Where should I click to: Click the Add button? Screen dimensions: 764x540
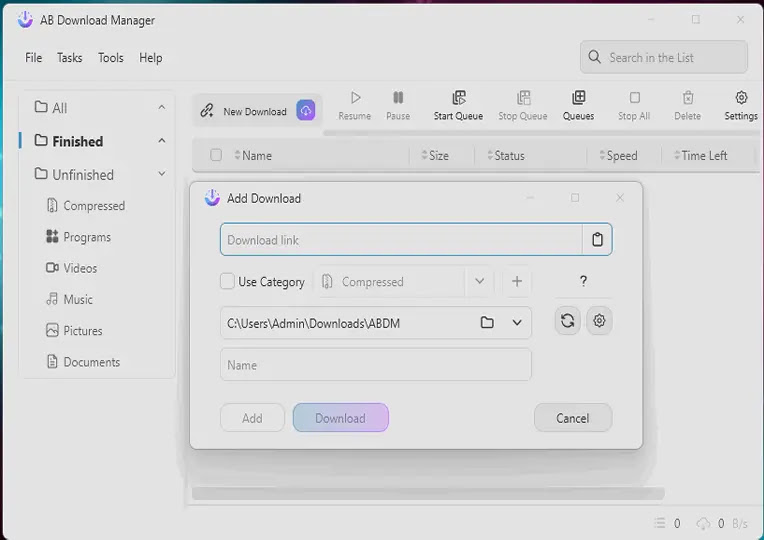pos(252,418)
